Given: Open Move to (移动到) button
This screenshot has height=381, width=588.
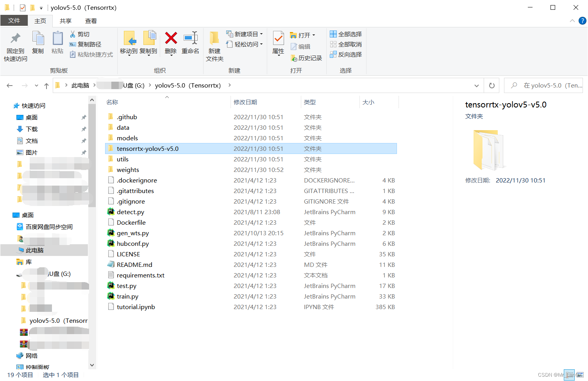Looking at the screenshot, I should pyautogui.click(x=129, y=43).
